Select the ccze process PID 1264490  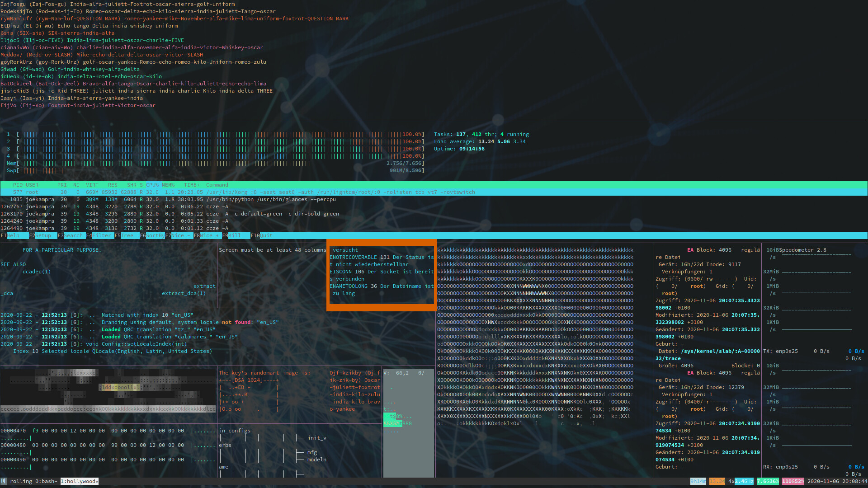tap(434, 228)
